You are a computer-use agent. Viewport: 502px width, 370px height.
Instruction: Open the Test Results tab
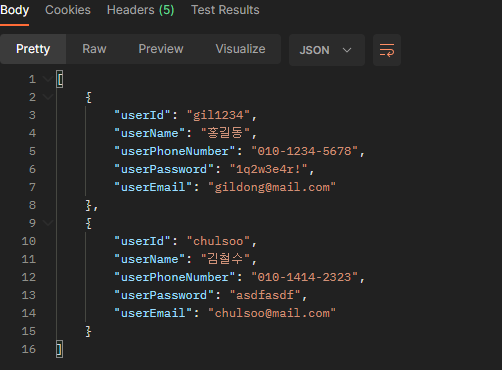coord(225,10)
